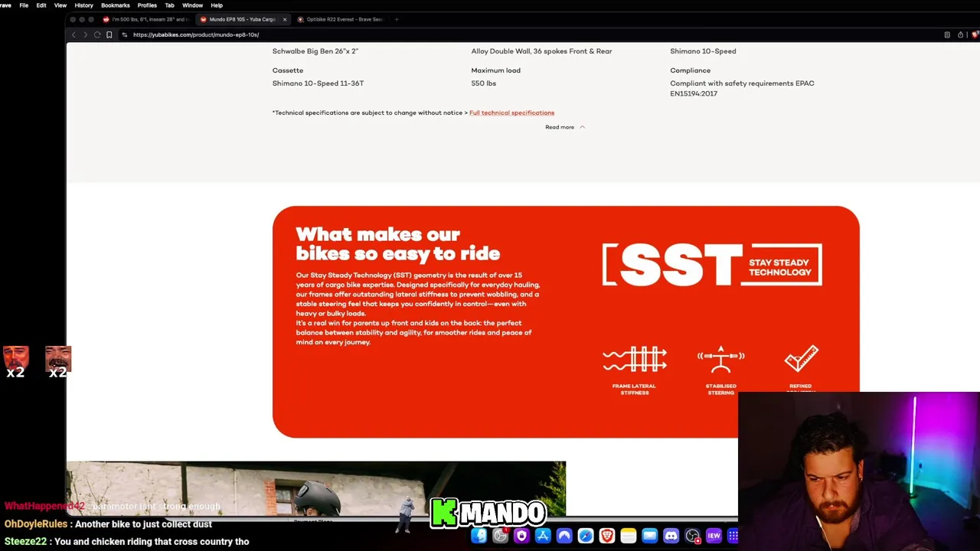Open the Bookmarks menu
Image resolution: width=980 pixels, height=551 pixels.
116,5
